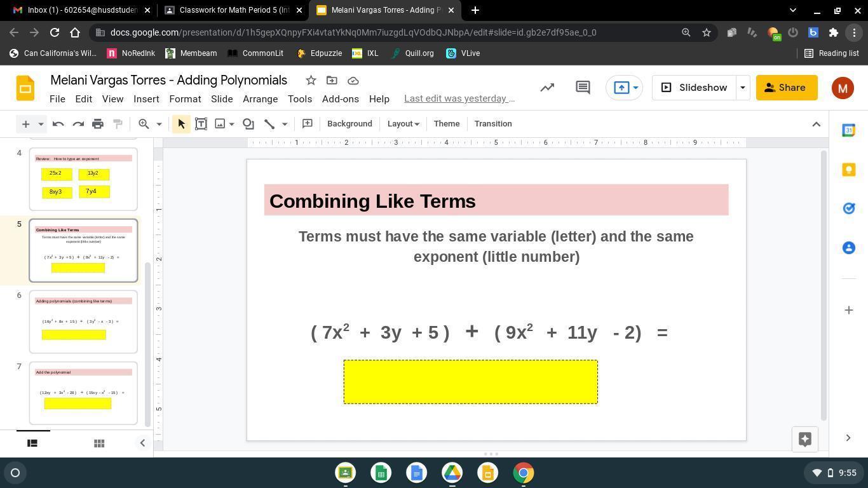
Task: Click the yellow answer box on slide
Action: tap(471, 382)
